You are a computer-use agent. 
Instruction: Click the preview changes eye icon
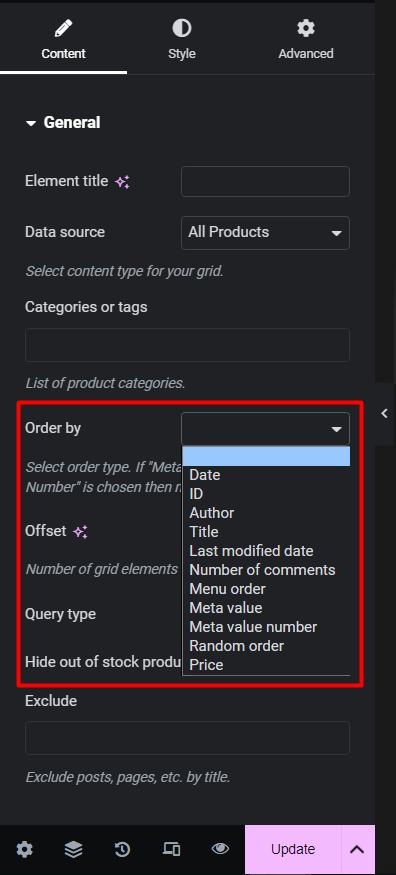pyautogui.click(x=220, y=849)
